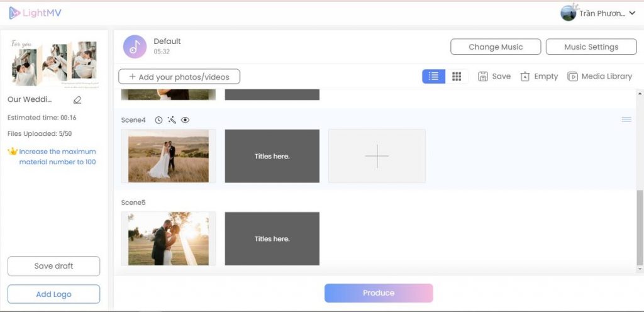The width and height of the screenshot is (644, 312).
Task: Open Music Settings
Action: pos(591,47)
